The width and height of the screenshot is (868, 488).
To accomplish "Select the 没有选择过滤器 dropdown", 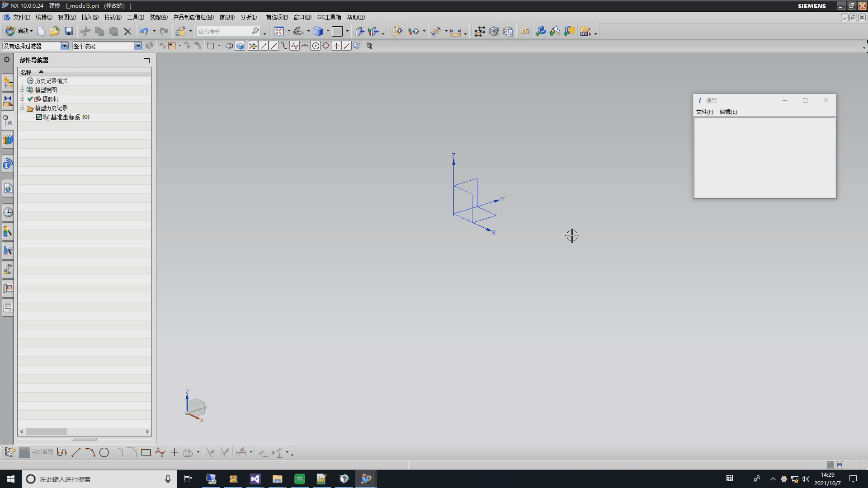I will [x=34, y=46].
